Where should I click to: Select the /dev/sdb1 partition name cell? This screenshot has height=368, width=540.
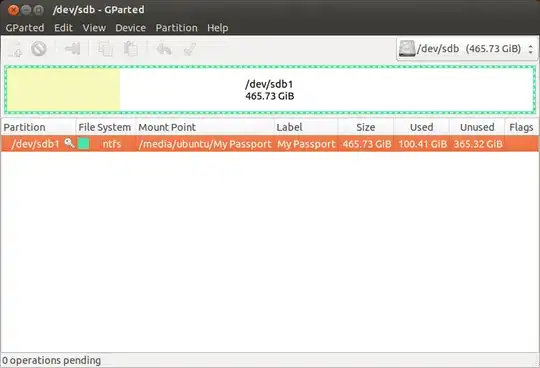click(x=35, y=144)
